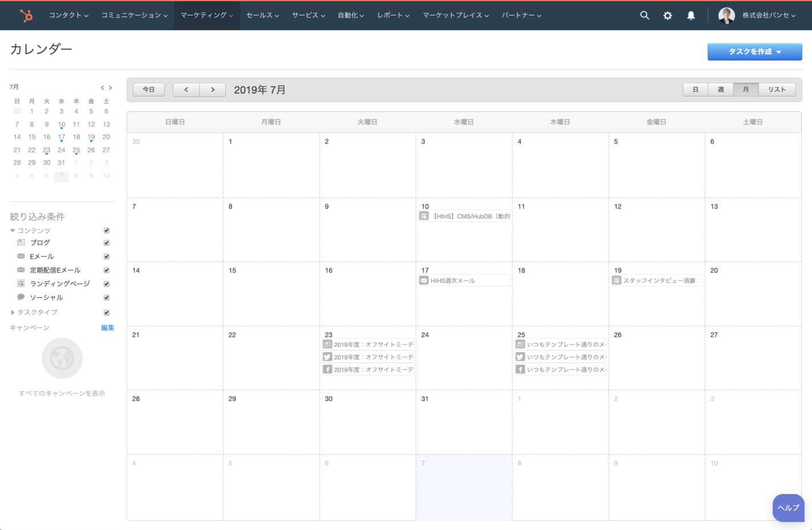Screen dimensions: 812x530
Task: Open the タスクを作成 dropdown button
Action: (x=754, y=52)
